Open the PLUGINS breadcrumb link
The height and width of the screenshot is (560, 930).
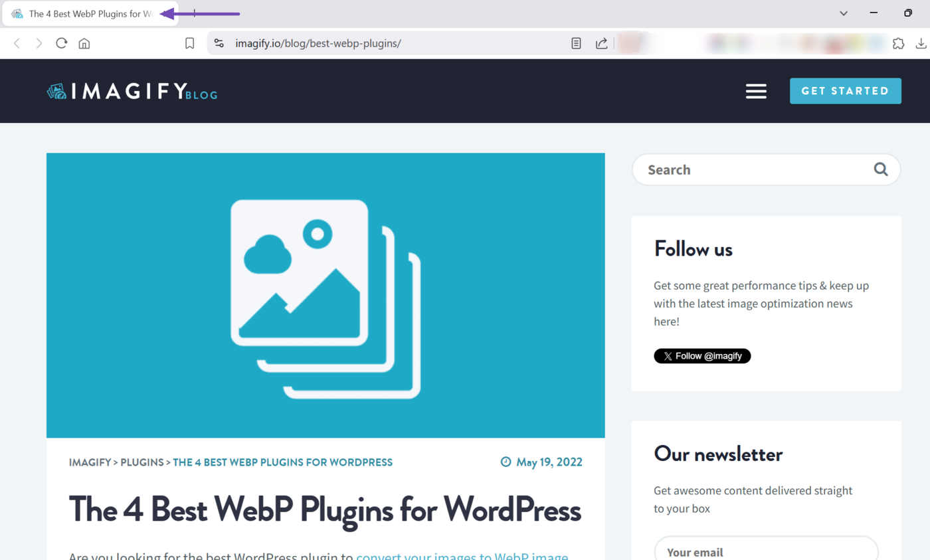[141, 462]
